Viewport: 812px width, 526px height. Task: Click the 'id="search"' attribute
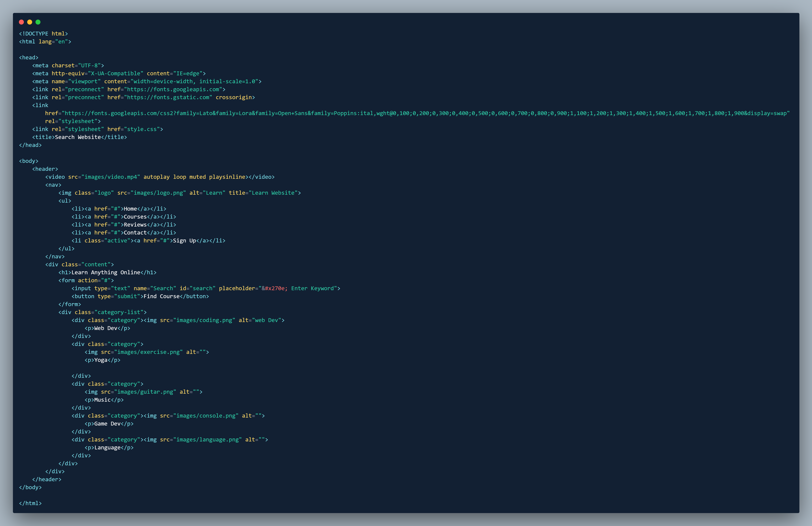pyautogui.click(x=198, y=288)
